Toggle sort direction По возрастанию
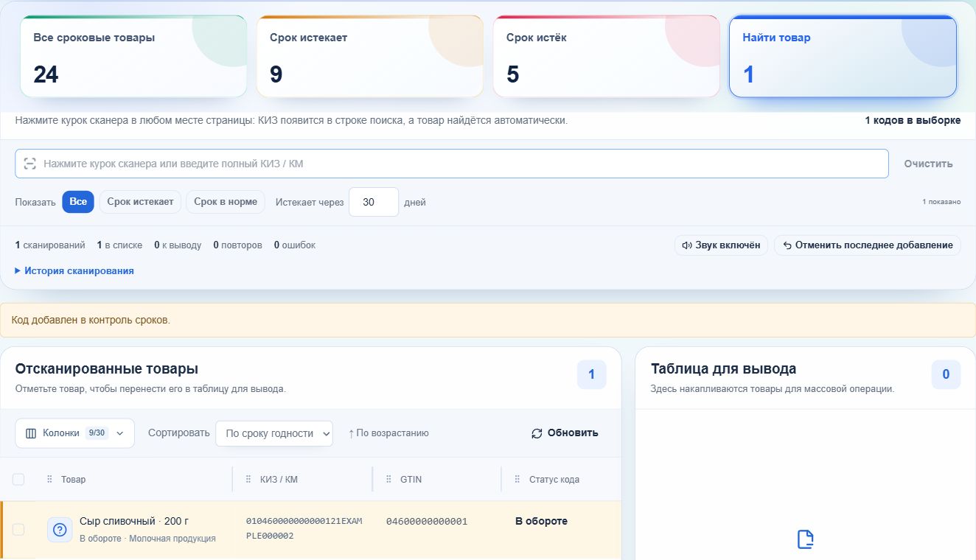Image resolution: width=976 pixels, height=560 pixels. (x=388, y=433)
